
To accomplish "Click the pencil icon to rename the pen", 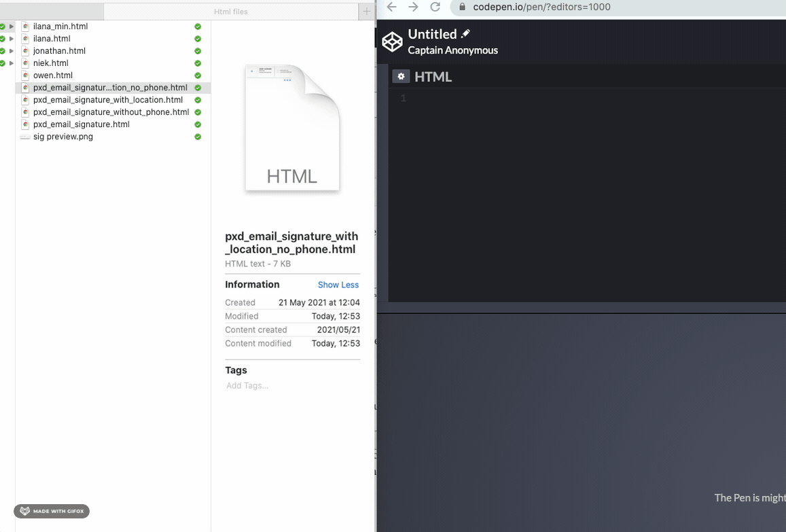I will (x=465, y=34).
